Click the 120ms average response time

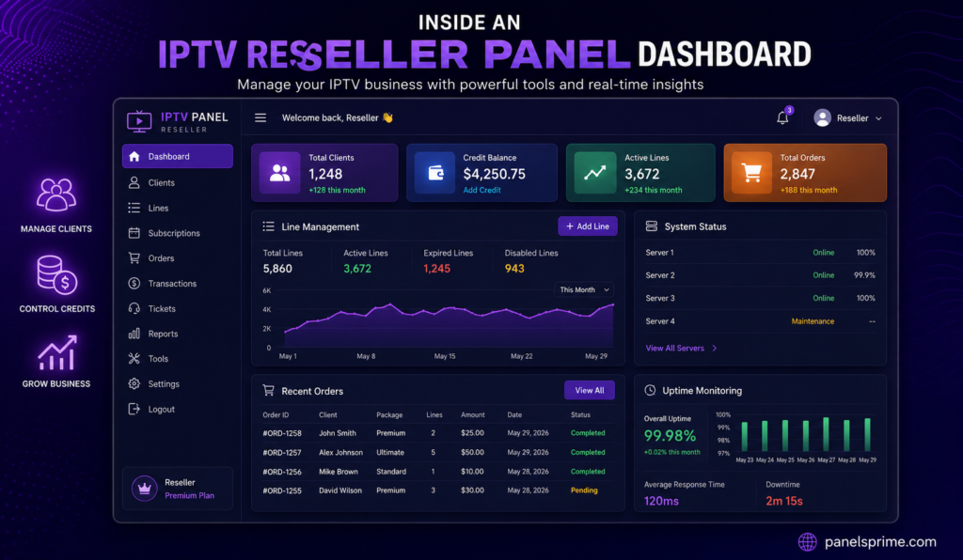(x=661, y=501)
